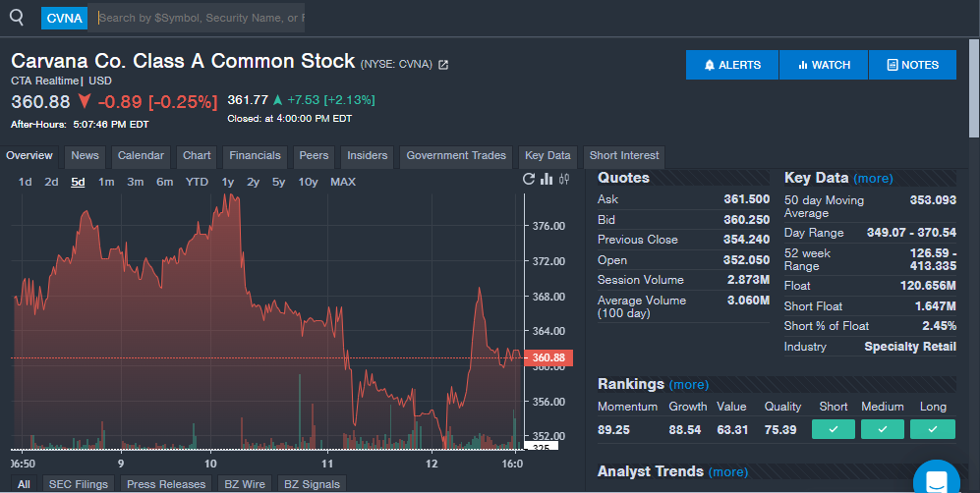Switch to the Short Interest tab
980x493 pixels.
[624, 156]
